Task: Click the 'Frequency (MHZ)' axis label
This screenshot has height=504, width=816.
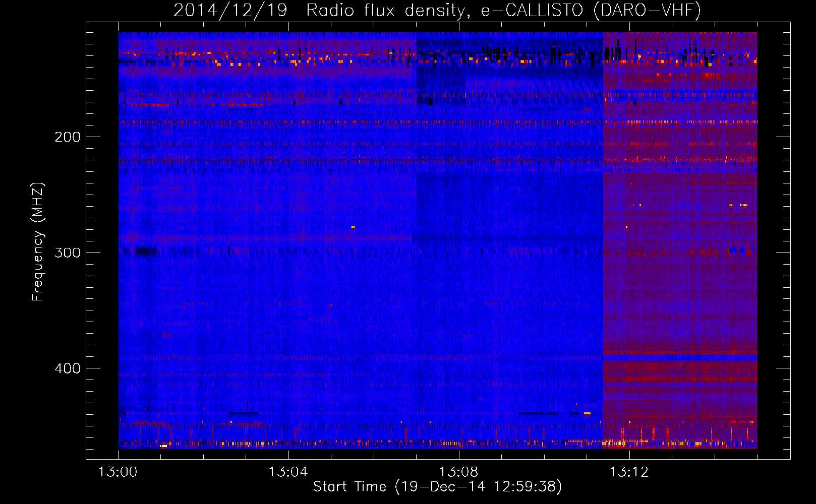Action: [x=38, y=241]
